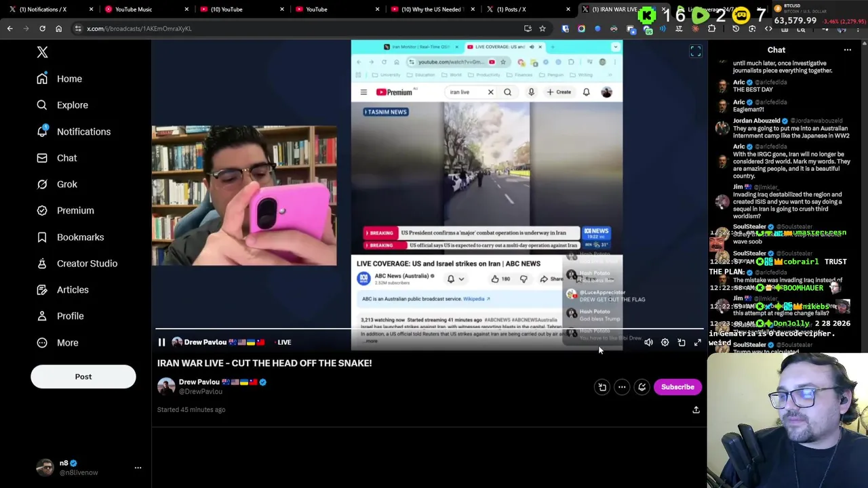Go to Home in the X sidebar
Screen dimensions: 868x488
(x=60, y=79)
